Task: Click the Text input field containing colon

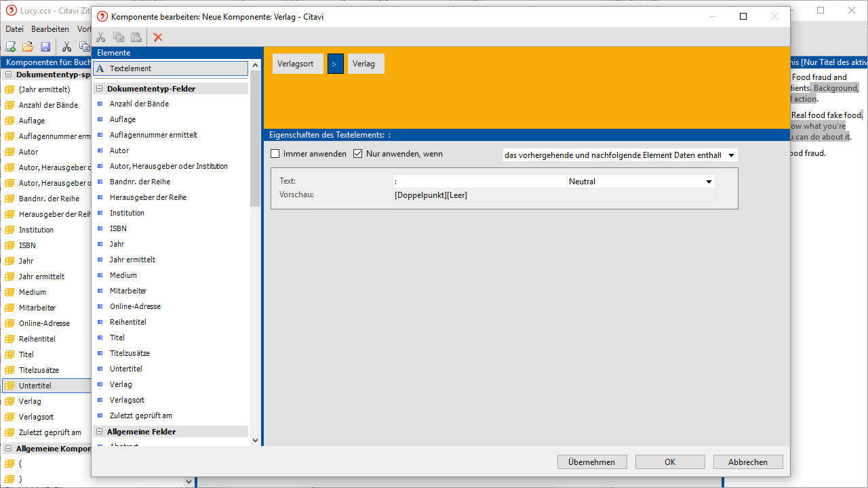Action: (479, 182)
